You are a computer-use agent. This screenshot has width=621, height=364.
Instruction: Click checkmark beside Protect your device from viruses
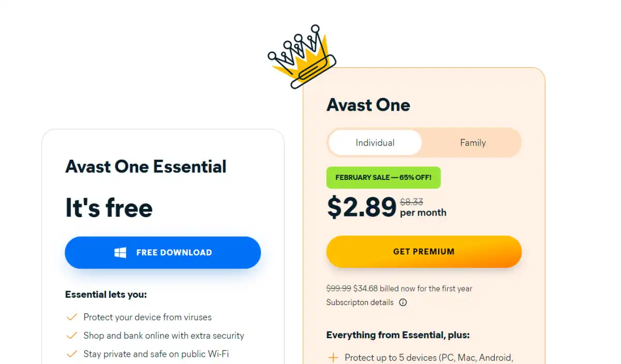click(72, 317)
